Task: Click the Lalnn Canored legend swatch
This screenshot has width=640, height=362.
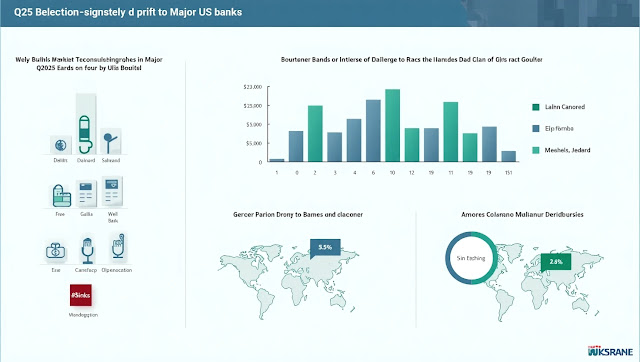Action: (x=536, y=107)
